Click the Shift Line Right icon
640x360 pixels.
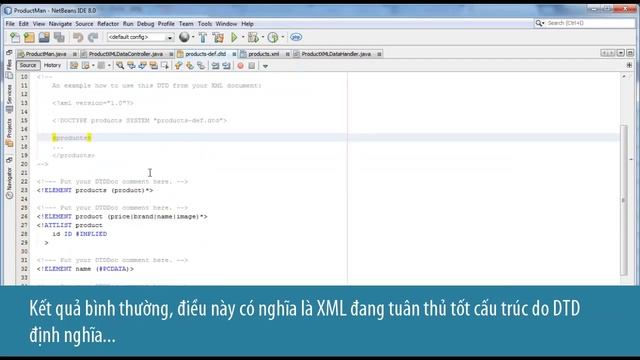pyautogui.click(x=227, y=66)
